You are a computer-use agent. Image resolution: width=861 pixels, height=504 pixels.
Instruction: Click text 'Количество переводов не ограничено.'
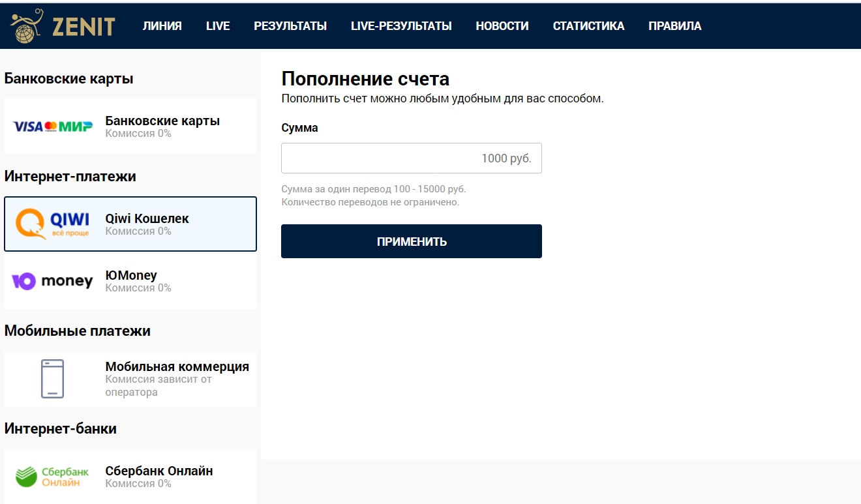click(370, 202)
